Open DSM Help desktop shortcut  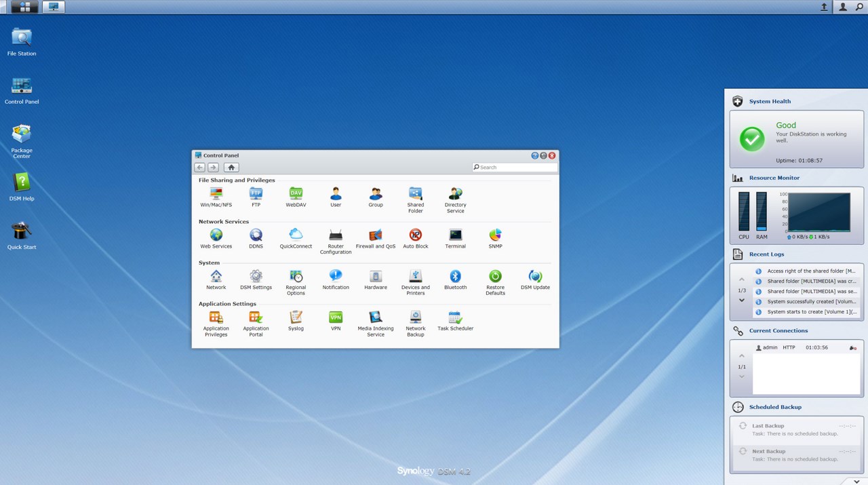point(22,187)
